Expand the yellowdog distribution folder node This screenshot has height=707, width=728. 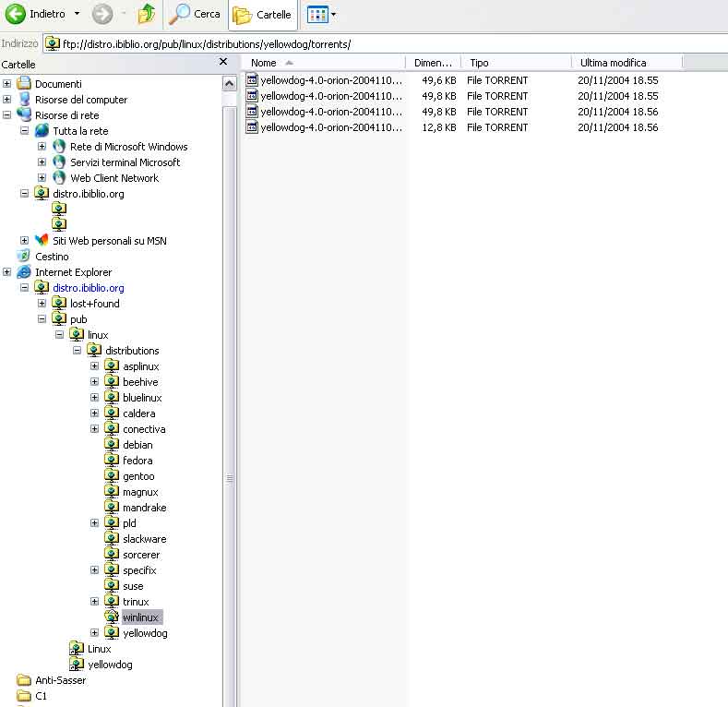point(95,632)
